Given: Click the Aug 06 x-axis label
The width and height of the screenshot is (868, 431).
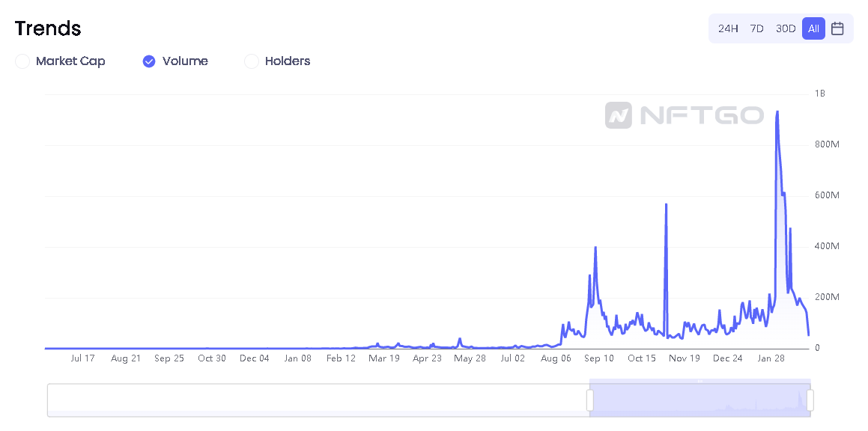Looking at the screenshot, I should (556, 358).
